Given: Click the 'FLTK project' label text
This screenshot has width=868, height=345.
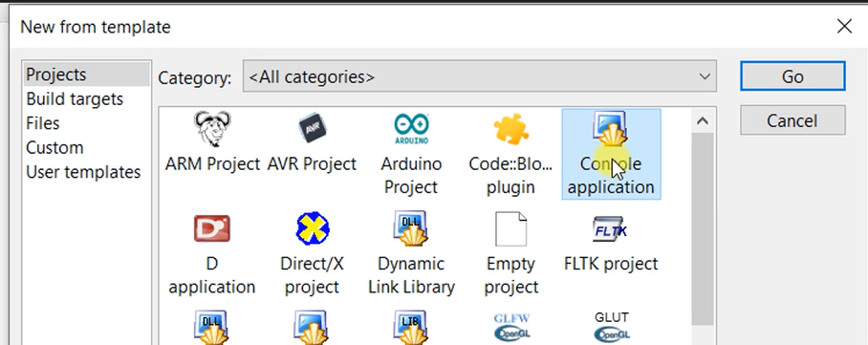Looking at the screenshot, I should pyautogui.click(x=611, y=264).
